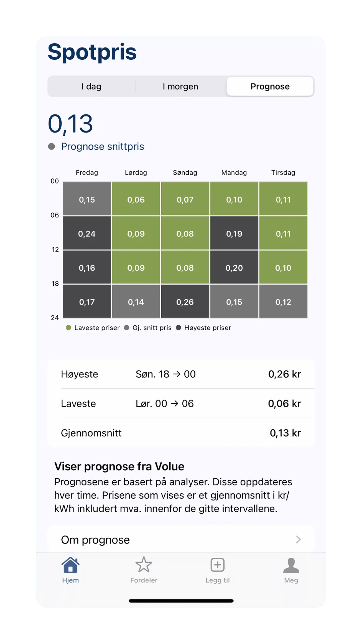The height and width of the screenshot is (644, 362).
Task: Tap Mandag 12–18 cell showing 0,20
Action: [234, 268]
